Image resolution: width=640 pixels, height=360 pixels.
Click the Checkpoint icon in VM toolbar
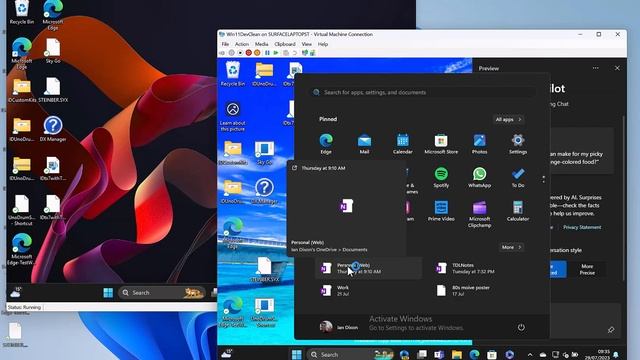point(286,53)
